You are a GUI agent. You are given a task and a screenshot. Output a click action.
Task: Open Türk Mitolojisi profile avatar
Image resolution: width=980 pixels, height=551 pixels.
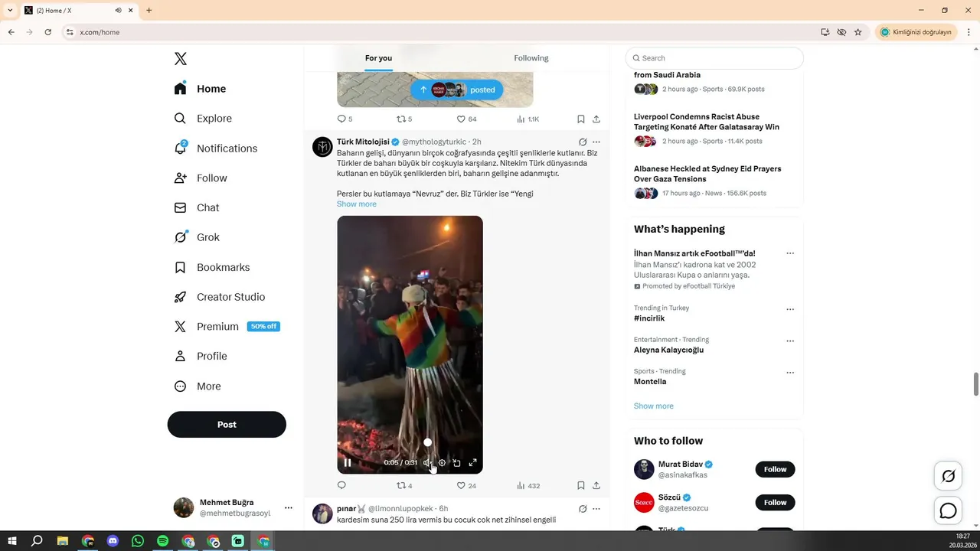(x=322, y=147)
